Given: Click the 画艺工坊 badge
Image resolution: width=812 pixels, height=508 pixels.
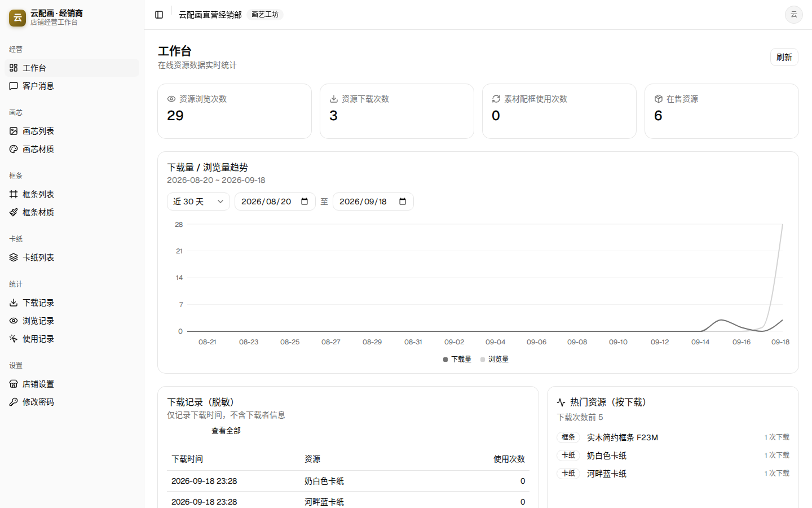Looking at the screenshot, I should (265, 15).
